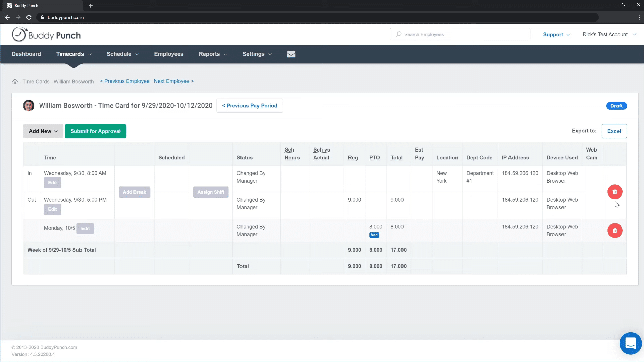This screenshot has height=362, width=644.
Task: Click the Sch vs Actual header
Action: tap(321, 154)
